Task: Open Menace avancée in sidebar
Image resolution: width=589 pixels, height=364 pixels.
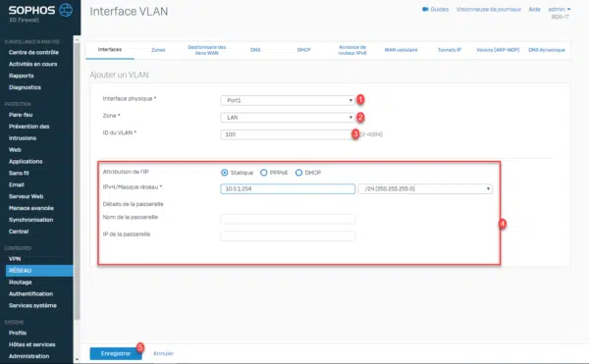Action: click(31, 208)
